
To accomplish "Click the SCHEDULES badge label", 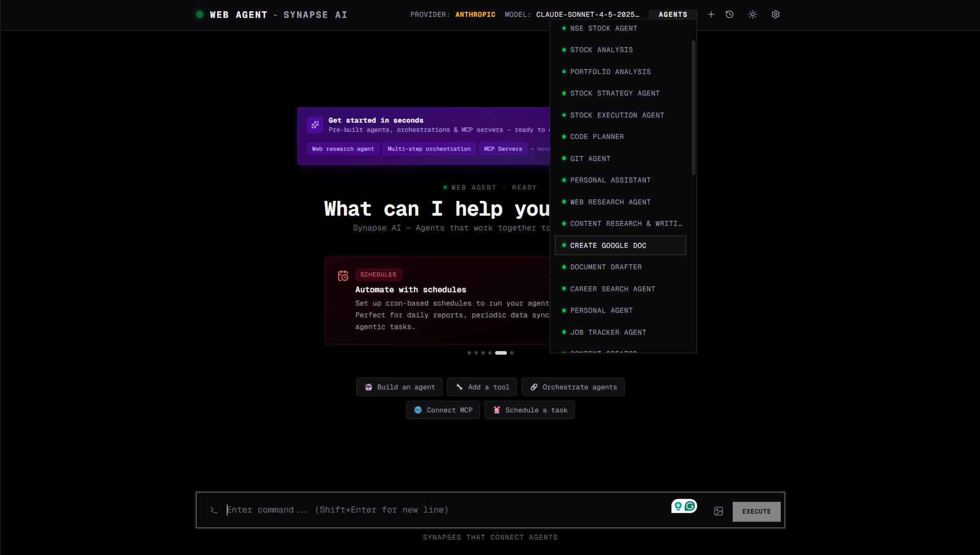I will [x=378, y=274].
